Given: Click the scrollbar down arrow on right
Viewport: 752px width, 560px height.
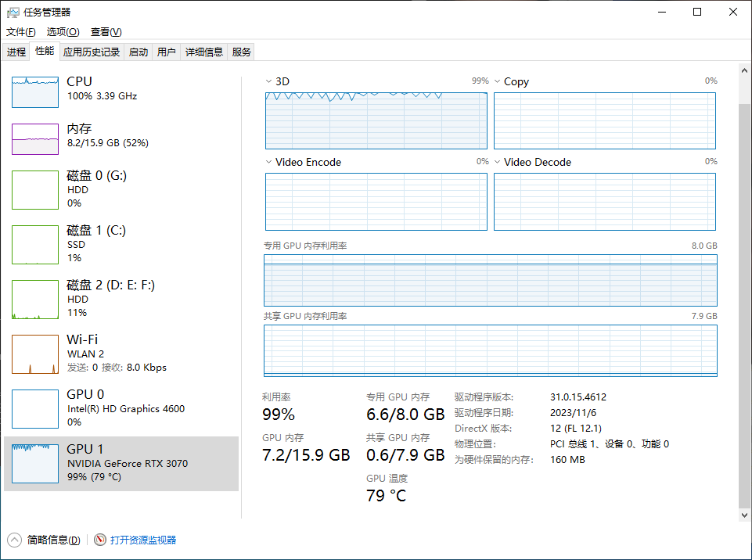Looking at the screenshot, I should 743,515.
